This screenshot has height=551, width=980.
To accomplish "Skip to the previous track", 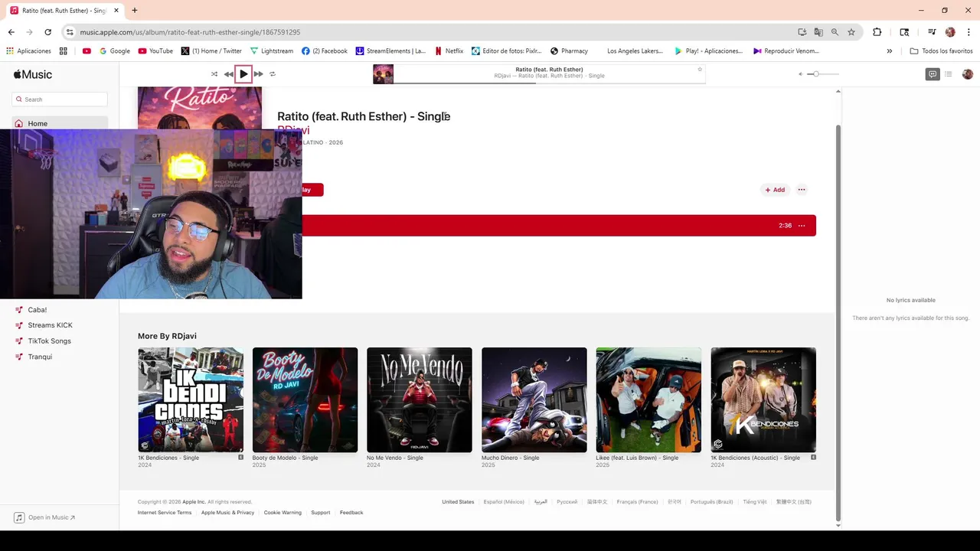I will click(x=228, y=74).
